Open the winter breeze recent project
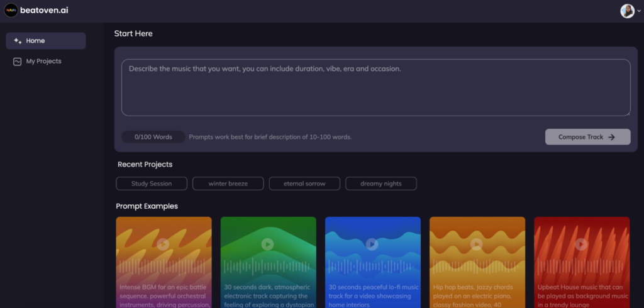 [228, 184]
